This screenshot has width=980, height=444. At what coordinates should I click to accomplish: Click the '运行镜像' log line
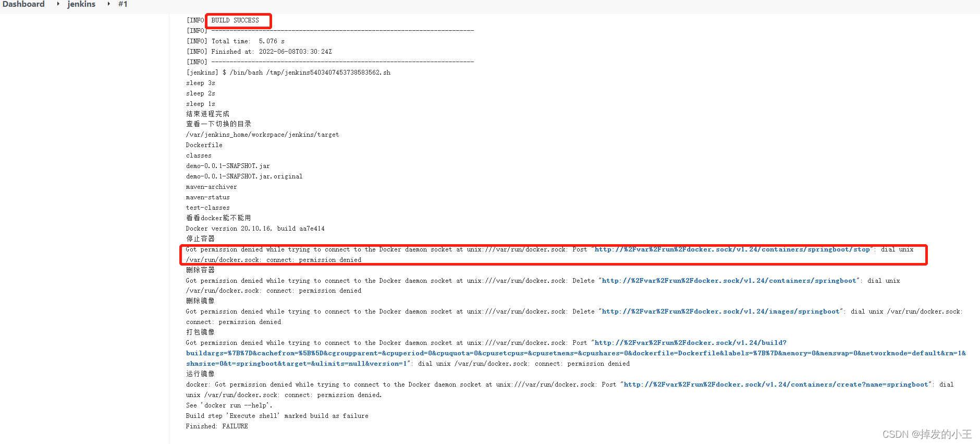(x=200, y=374)
